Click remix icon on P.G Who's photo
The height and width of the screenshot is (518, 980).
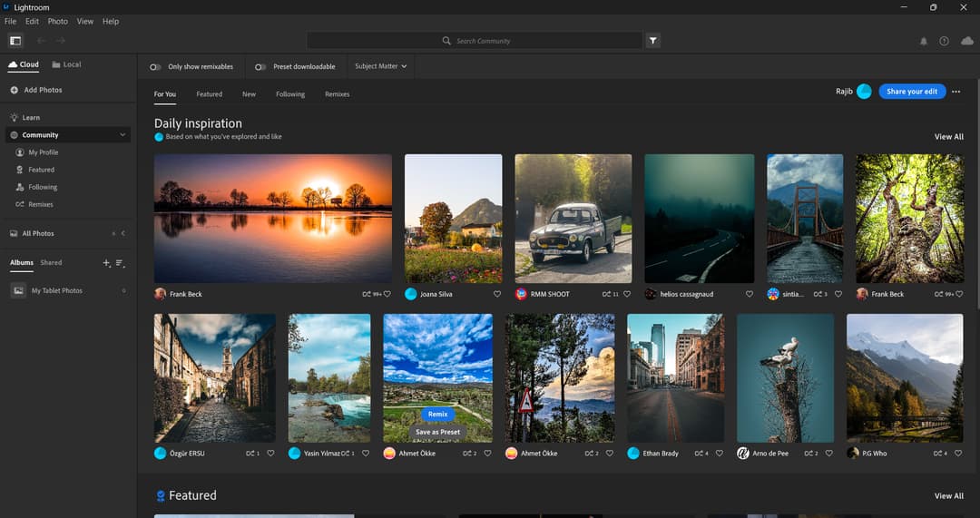coord(938,454)
